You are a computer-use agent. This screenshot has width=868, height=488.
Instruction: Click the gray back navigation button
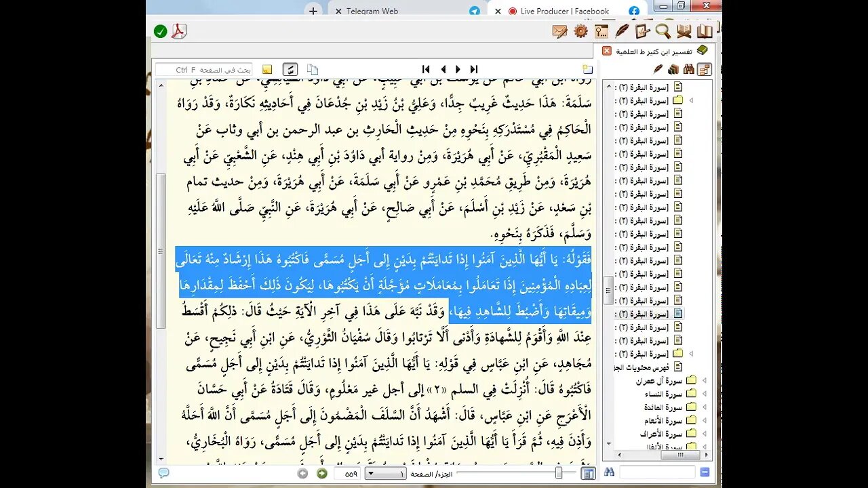[302, 474]
